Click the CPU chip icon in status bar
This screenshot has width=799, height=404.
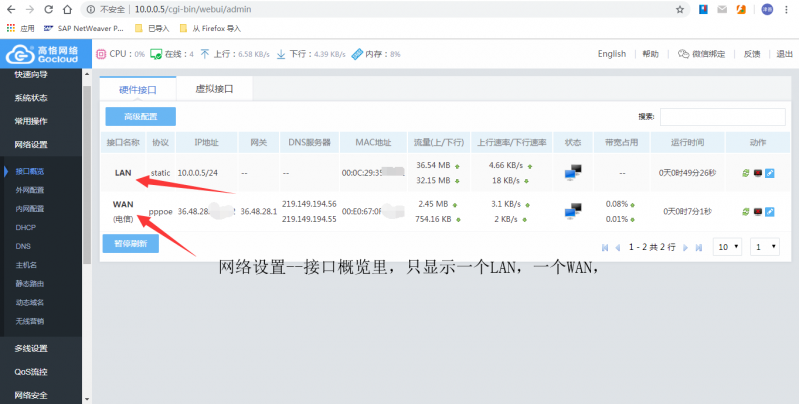coord(101,54)
